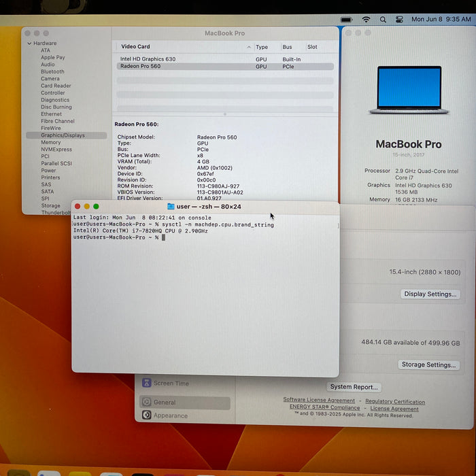
Task: Click the Bus column header
Action: 287,47
